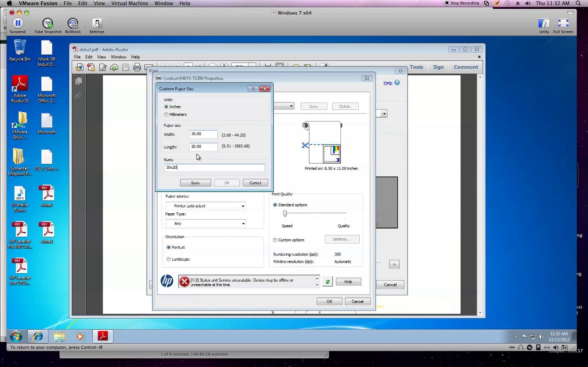Select the OS_X_Lion file on the desktop
Viewport: 588px width, 367px height.
tap(47, 160)
